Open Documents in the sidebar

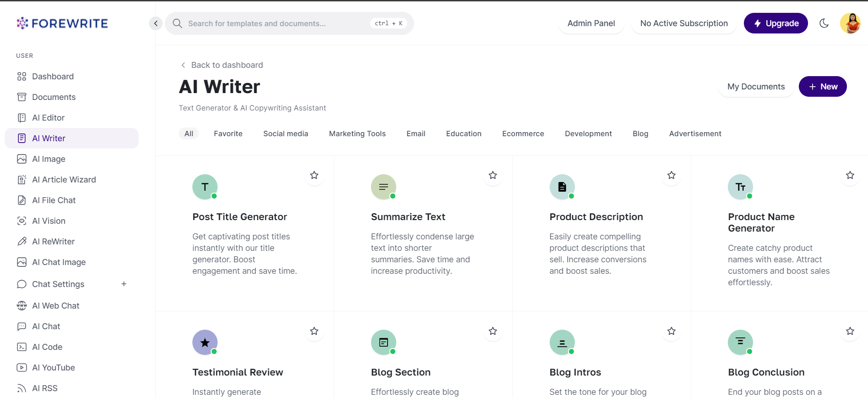(x=71, y=97)
